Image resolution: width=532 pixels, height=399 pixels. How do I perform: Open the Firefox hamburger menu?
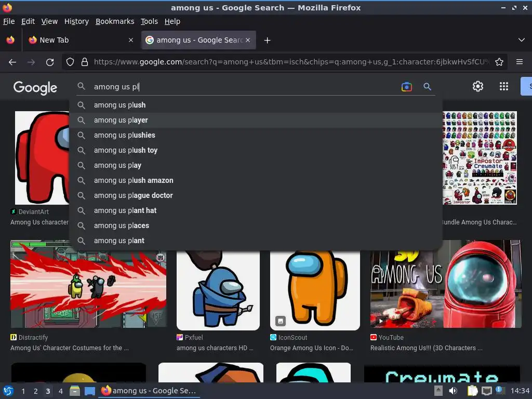click(519, 62)
